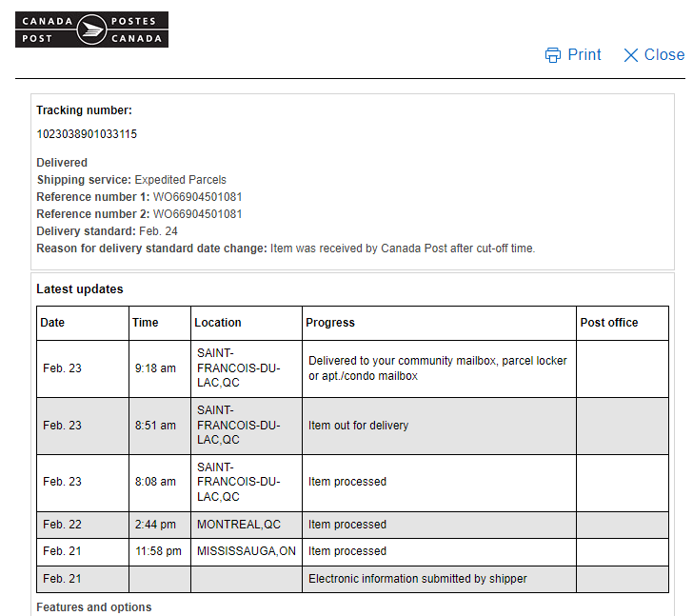
Task: Click the Print link text
Action: coord(584,55)
